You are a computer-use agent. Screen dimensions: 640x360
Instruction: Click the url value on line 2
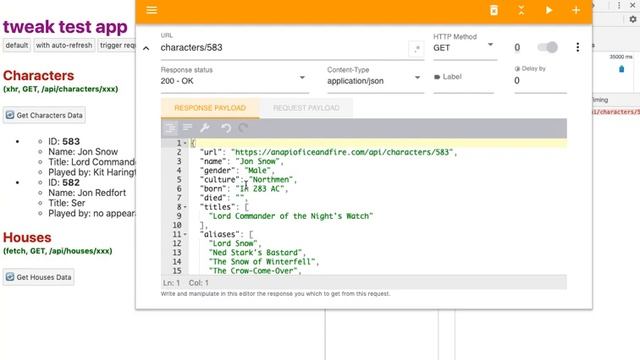point(342,152)
